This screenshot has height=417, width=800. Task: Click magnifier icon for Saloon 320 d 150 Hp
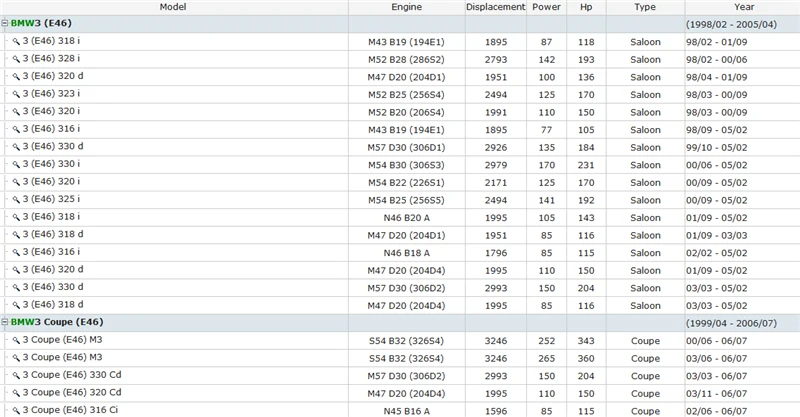click(x=16, y=271)
